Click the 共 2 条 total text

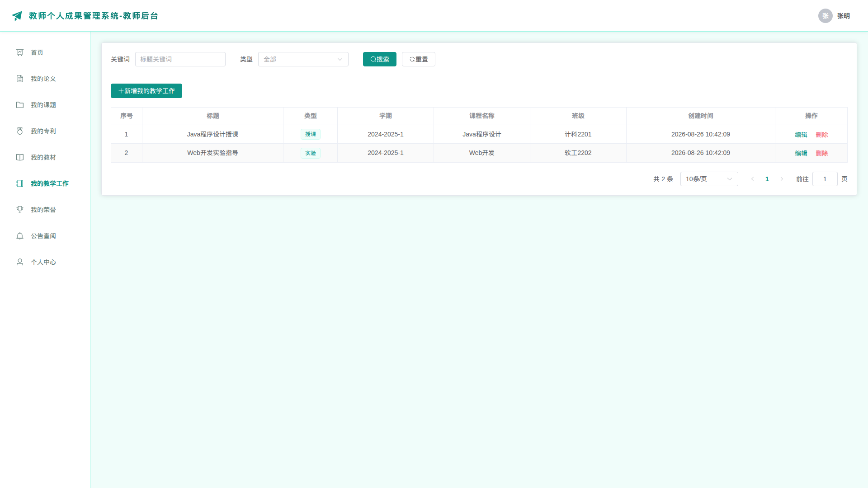coord(663,179)
